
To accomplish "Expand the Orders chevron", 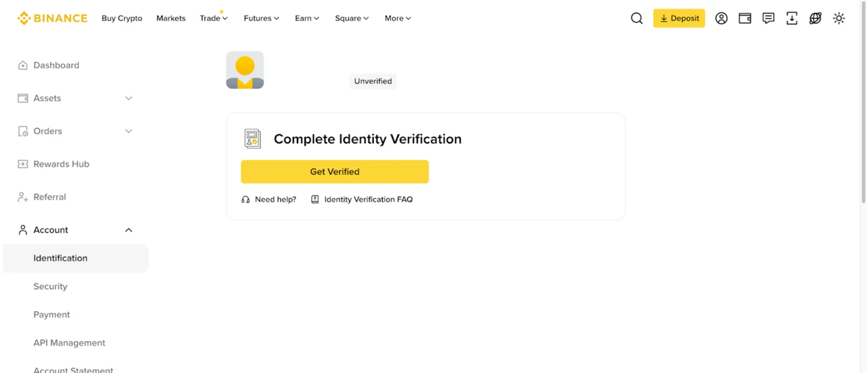I will [x=128, y=131].
